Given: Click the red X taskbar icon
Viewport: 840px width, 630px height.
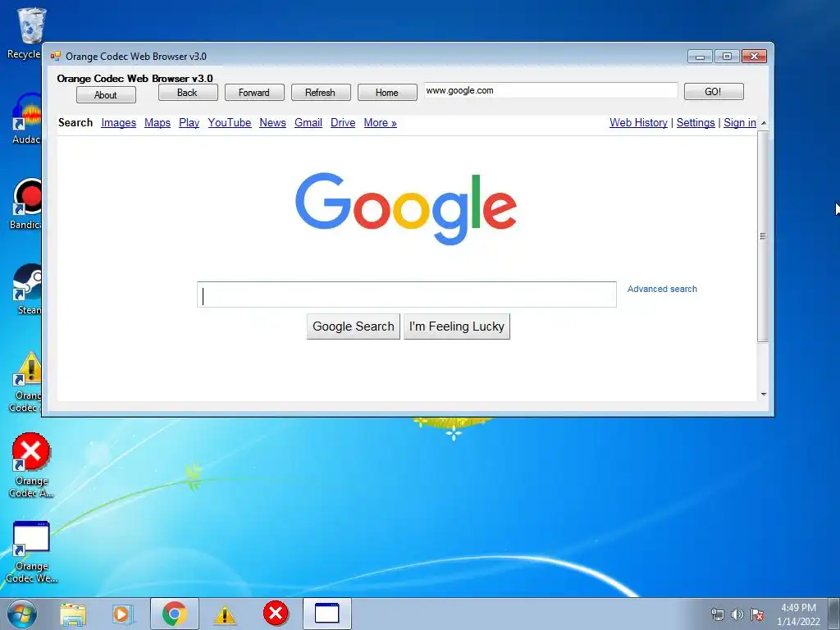Looking at the screenshot, I should [x=276, y=613].
